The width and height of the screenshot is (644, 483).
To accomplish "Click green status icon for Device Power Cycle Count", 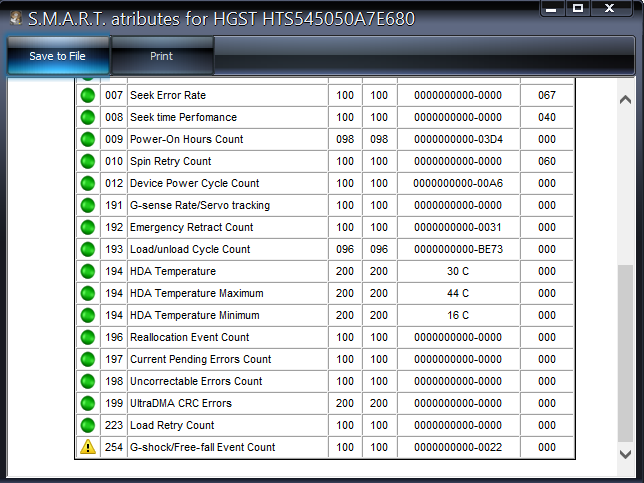I will [x=87, y=183].
